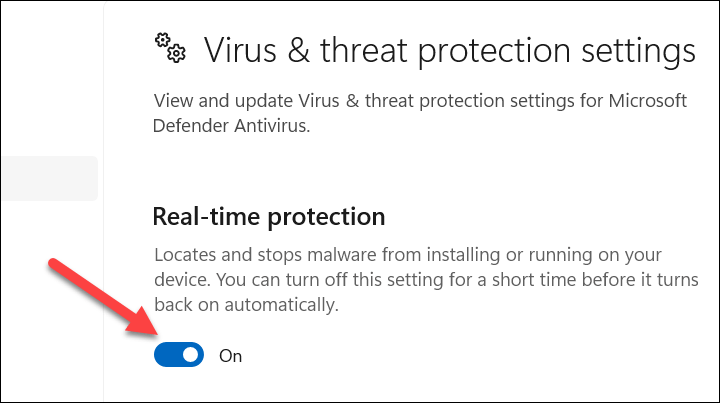This screenshot has height=403, width=720.
Task: Click the "On" label next to the toggle
Action: pos(230,355)
